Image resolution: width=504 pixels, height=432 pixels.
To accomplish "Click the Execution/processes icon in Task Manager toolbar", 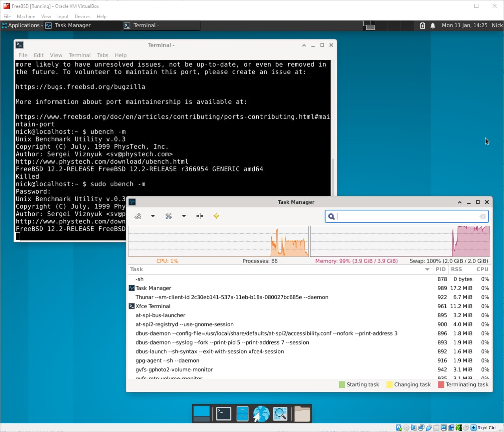I will click(x=138, y=216).
